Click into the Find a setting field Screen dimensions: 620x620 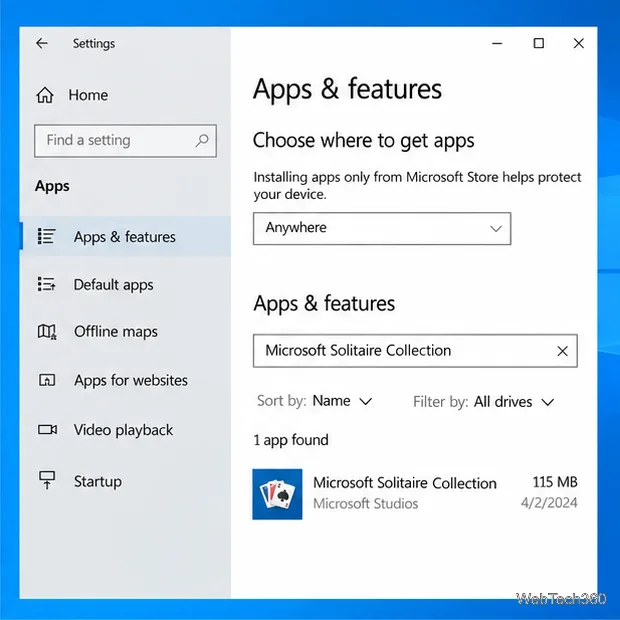125,141
